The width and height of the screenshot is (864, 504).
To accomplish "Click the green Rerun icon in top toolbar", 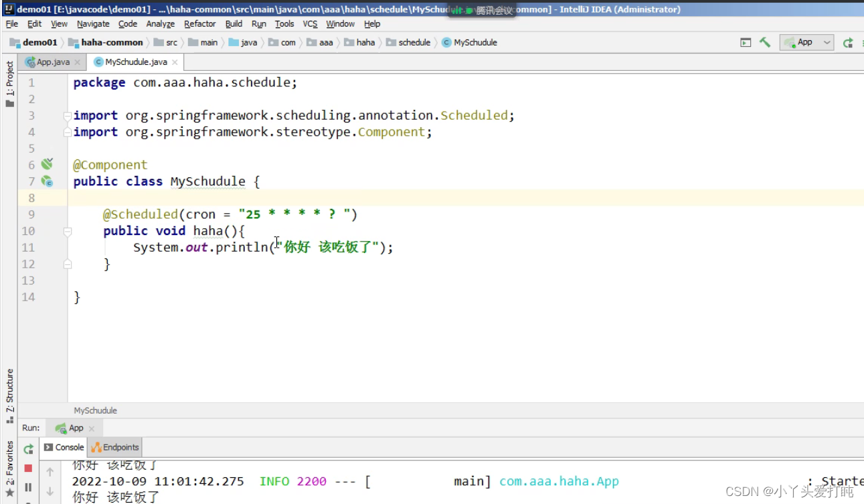I will coord(848,43).
